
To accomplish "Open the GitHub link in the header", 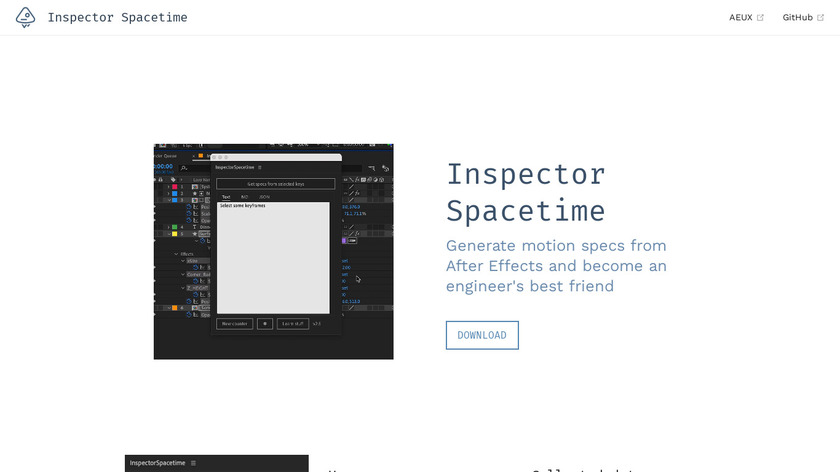I will [797, 17].
